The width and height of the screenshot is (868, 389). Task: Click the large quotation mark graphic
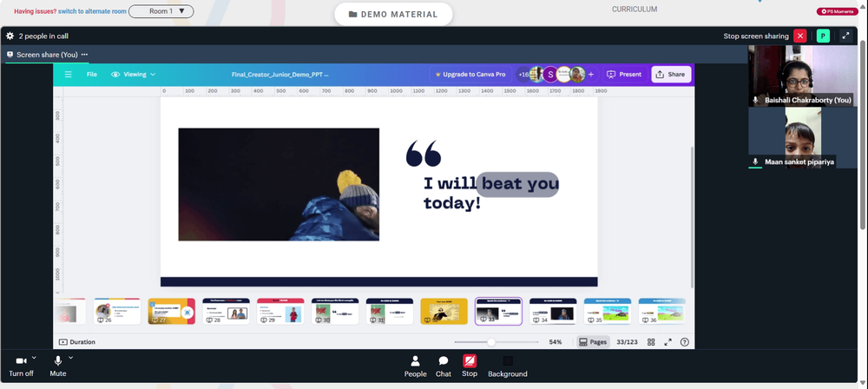click(x=424, y=154)
